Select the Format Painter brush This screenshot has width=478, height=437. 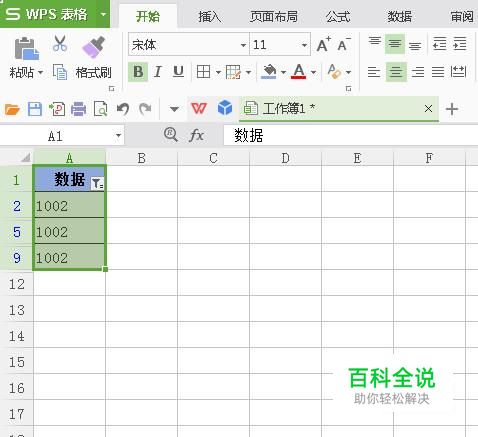tap(93, 47)
